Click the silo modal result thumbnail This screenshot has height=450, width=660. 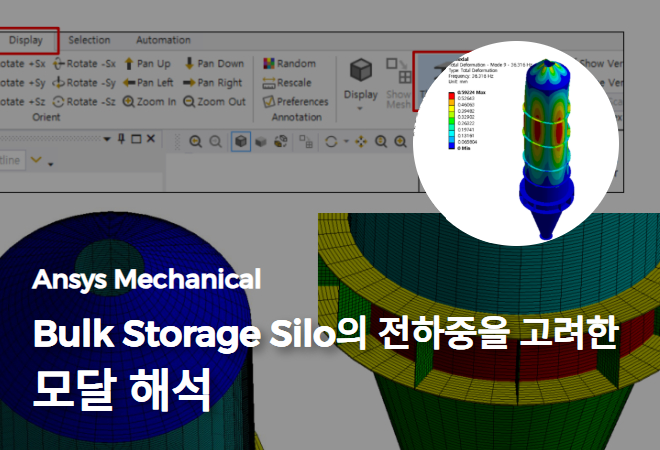(516, 143)
